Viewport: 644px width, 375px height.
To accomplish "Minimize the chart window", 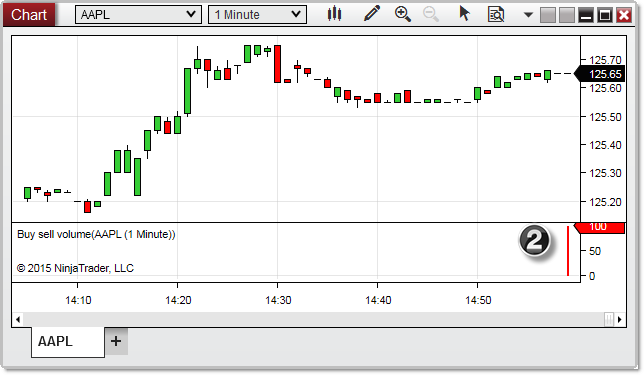I will 586,15.
